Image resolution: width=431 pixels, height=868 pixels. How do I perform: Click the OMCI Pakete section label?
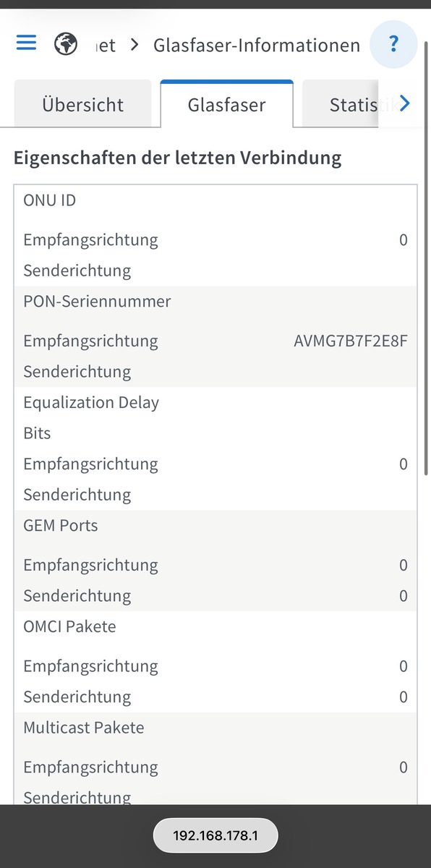coord(69,627)
